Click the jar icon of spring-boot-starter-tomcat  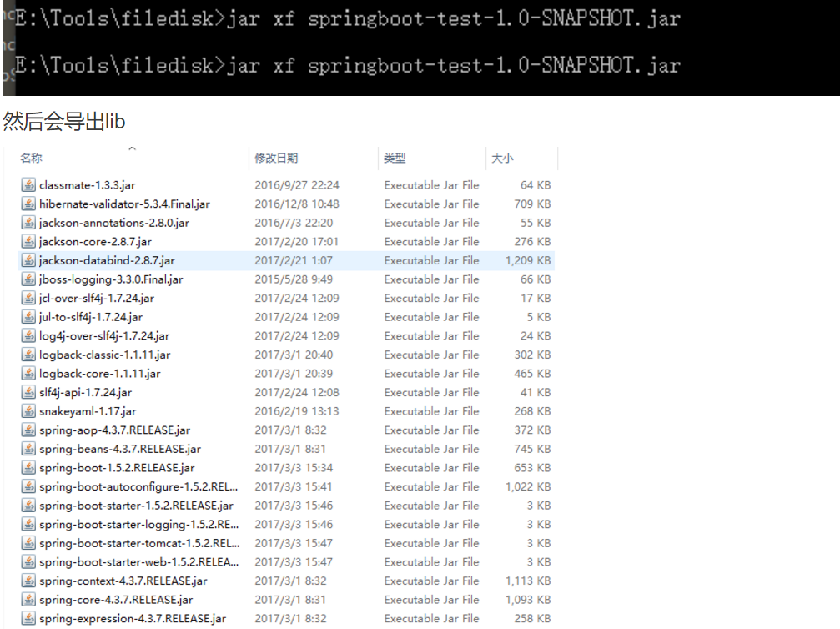click(28, 543)
